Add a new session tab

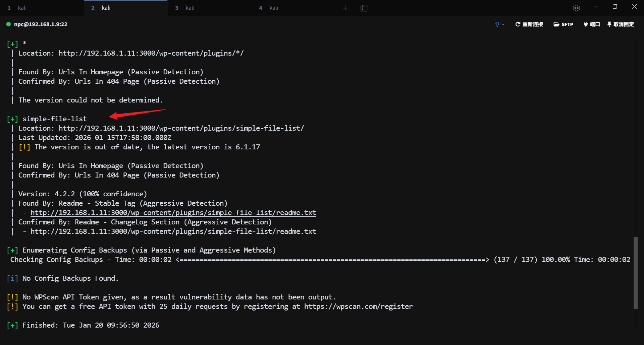345,8
